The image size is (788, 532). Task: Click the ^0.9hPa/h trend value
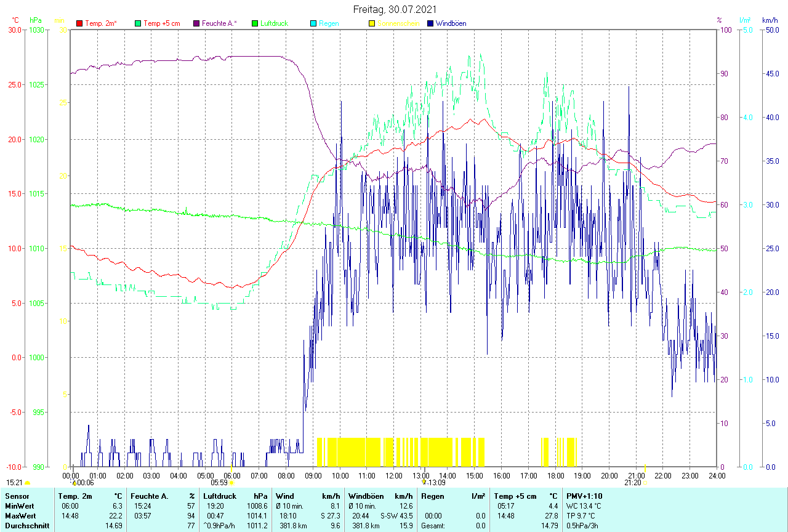click(x=220, y=526)
